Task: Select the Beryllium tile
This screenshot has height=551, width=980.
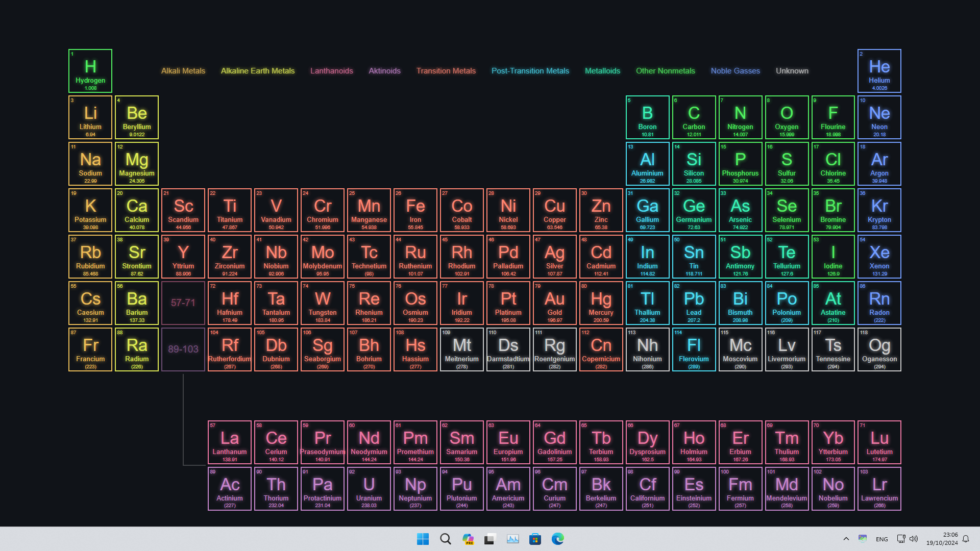Action: click(x=137, y=117)
